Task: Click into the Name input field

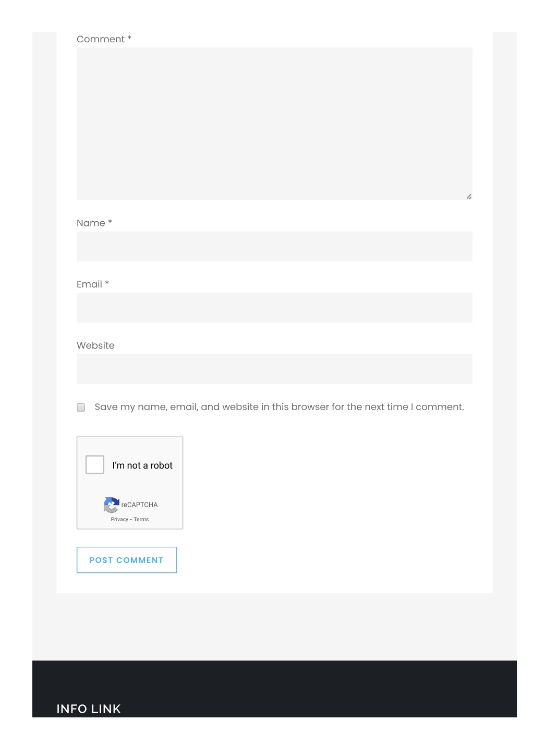Action: (x=274, y=246)
